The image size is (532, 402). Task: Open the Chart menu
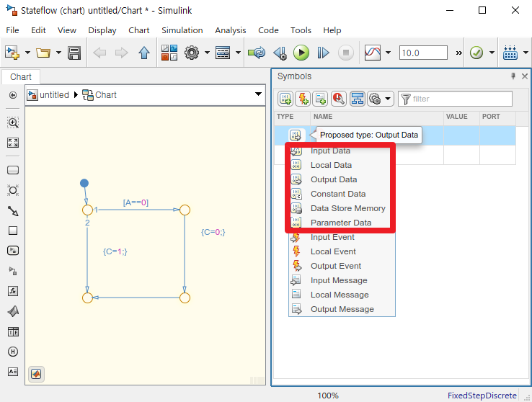pos(139,30)
